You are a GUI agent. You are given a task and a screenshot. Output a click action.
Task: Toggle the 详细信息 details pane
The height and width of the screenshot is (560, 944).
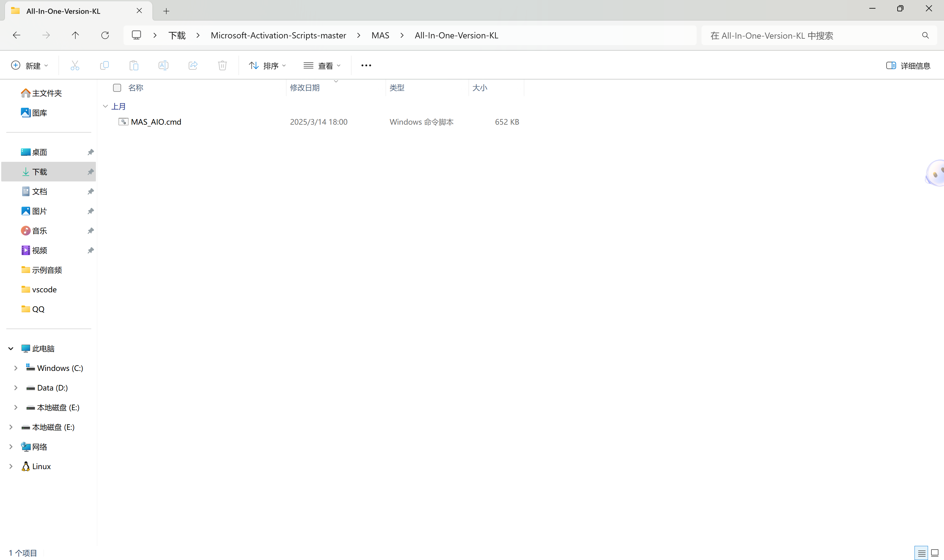(x=908, y=65)
